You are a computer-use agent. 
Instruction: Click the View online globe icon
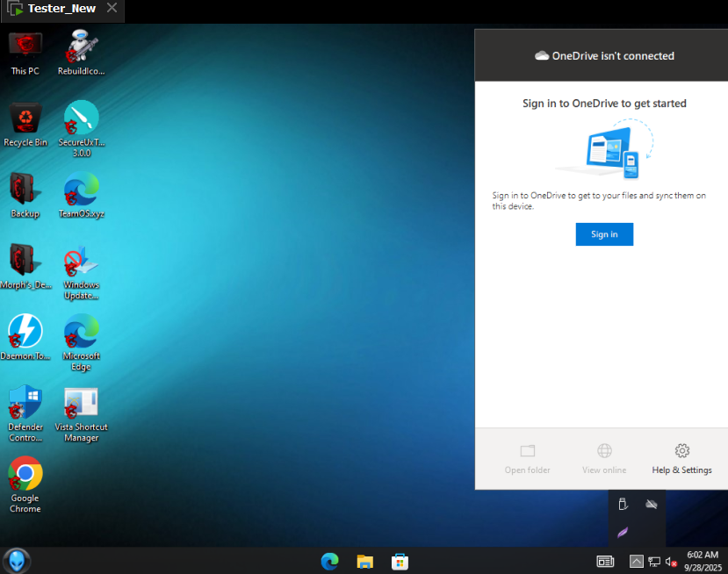click(x=604, y=451)
